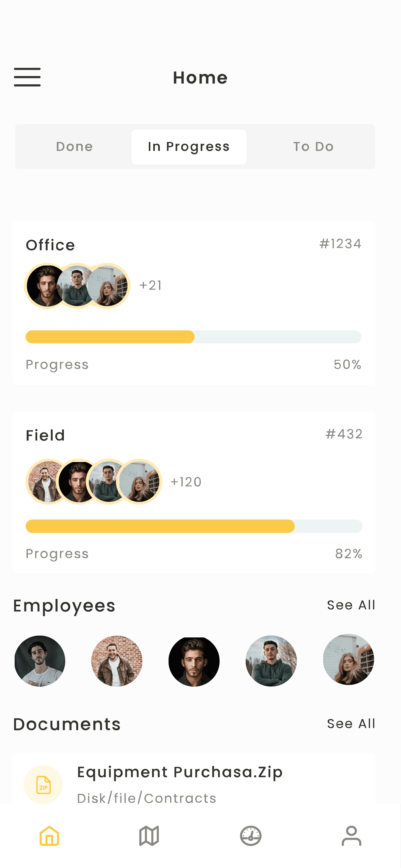Click the Field progress bar
Screen dimensions: 401x868
(x=194, y=526)
